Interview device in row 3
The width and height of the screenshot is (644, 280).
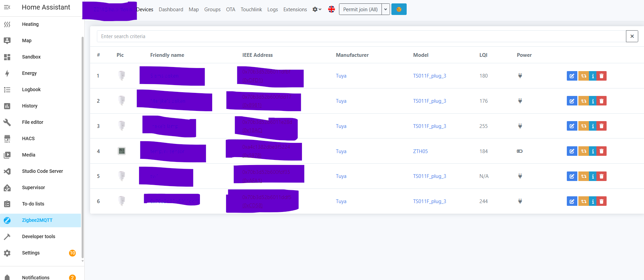click(x=593, y=126)
